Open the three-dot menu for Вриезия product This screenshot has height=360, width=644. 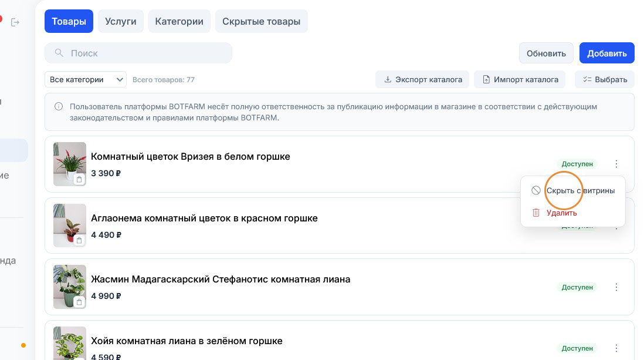coord(616,164)
